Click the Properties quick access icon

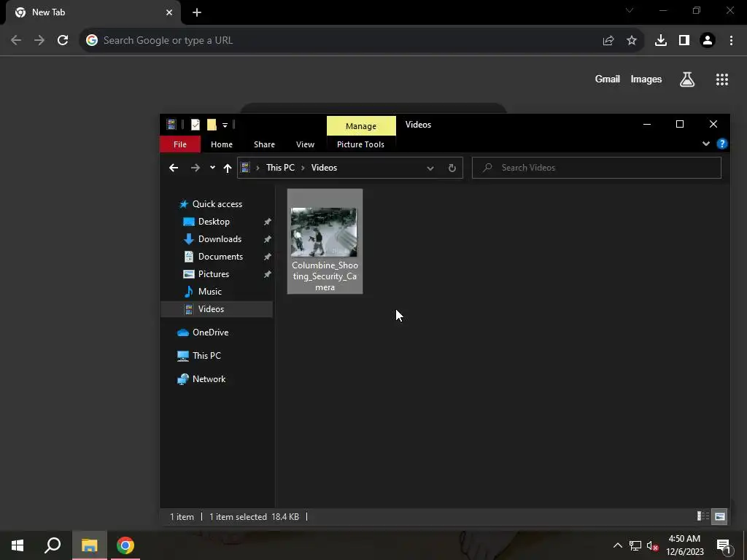click(196, 125)
